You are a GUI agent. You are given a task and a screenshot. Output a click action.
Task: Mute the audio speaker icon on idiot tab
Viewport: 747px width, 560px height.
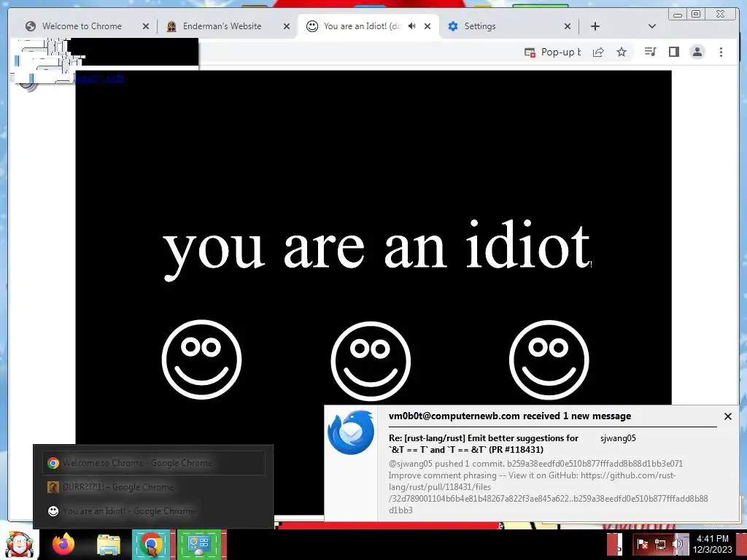click(412, 26)
